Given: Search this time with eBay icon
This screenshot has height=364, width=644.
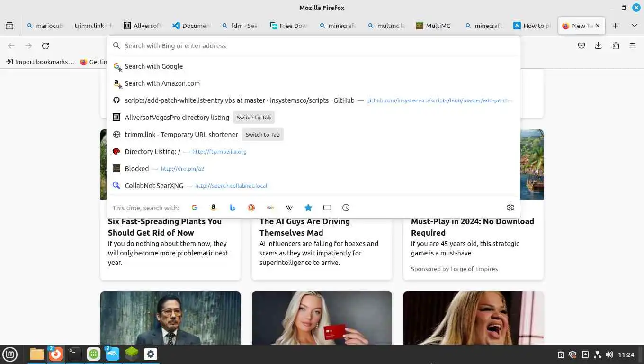Looking at the screenshot, I should [x=270, y=208].
